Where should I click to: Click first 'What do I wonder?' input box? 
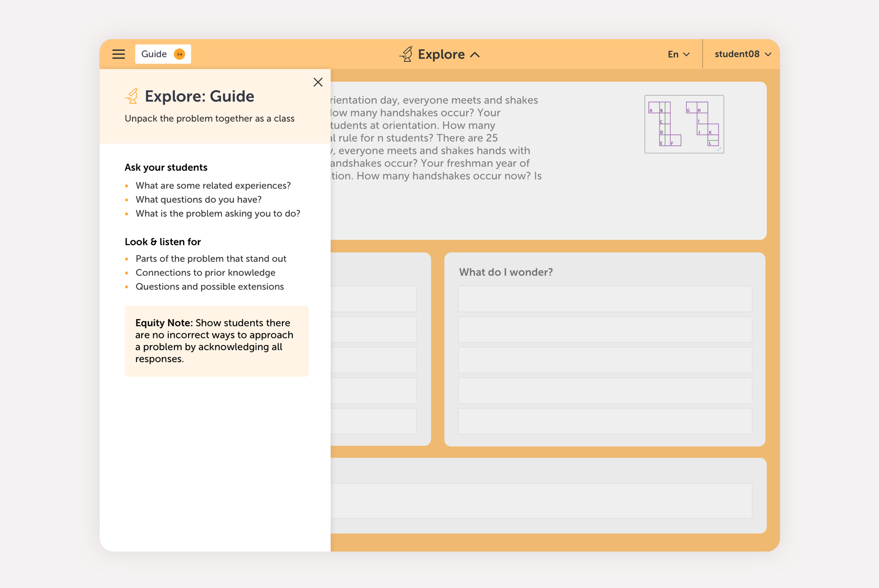pos(605,299)
